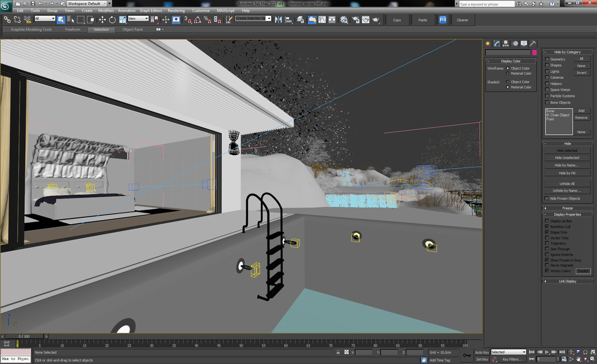Enable the Geometry hide checkbox

click(x=547, y=59)
